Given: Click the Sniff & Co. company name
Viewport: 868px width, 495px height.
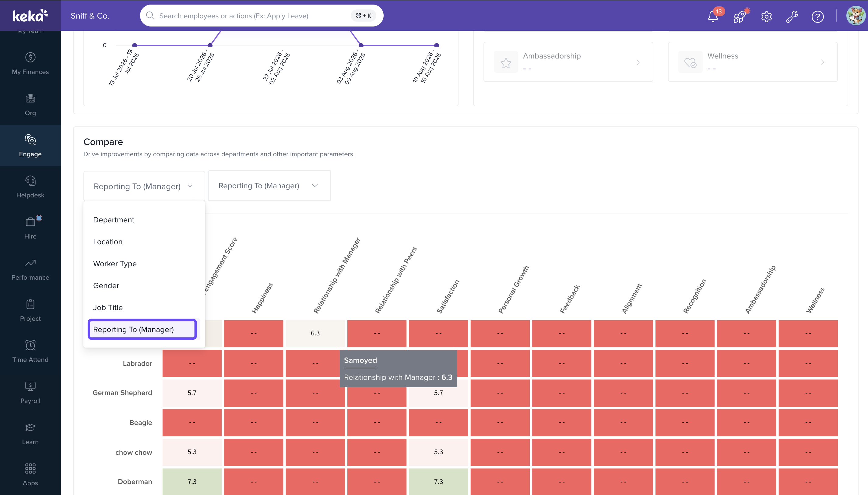Looking at the screenshot, I should (90, 16).
